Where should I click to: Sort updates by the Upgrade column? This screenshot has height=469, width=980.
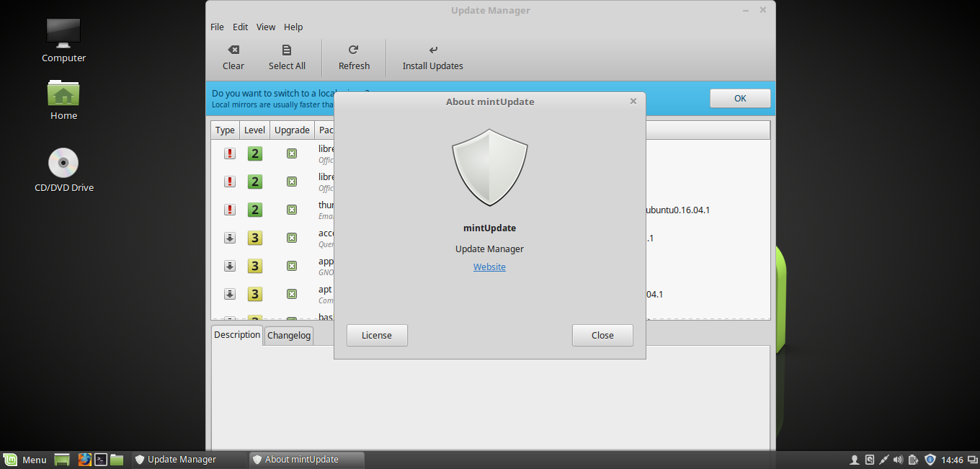click(x=292, y=130)
